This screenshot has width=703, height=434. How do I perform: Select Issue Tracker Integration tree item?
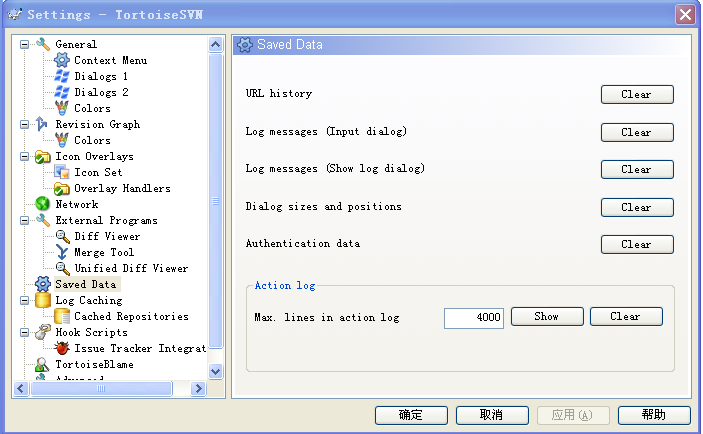[x=140, y=348]
